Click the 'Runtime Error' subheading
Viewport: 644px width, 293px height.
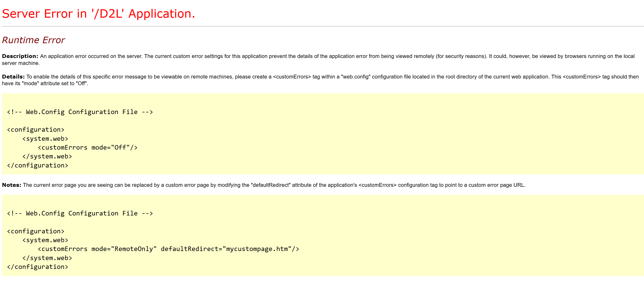[x=33, y=40]
